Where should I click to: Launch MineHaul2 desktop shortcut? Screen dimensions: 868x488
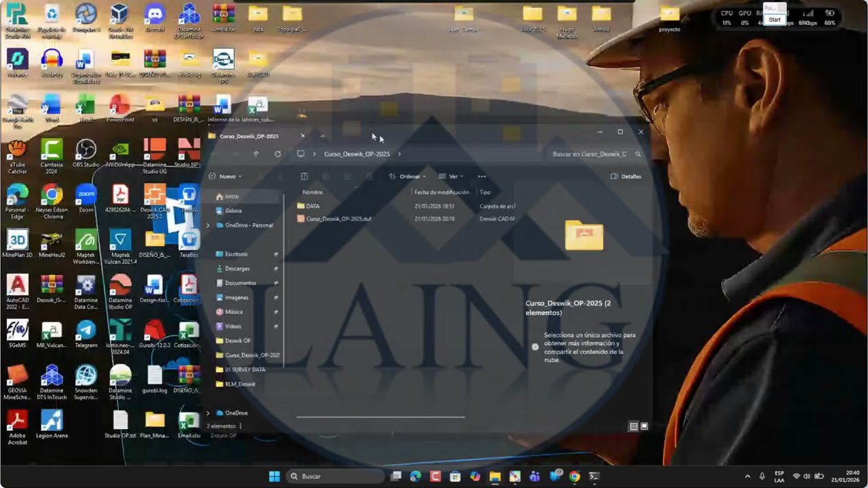click(52, 244)
